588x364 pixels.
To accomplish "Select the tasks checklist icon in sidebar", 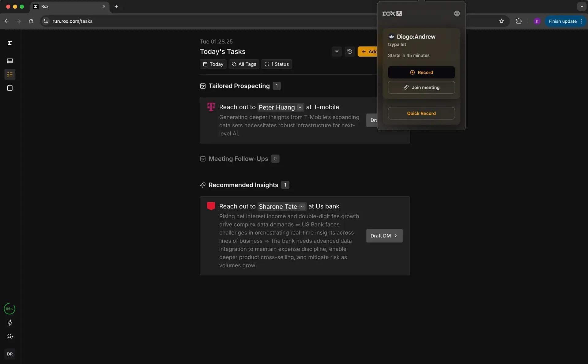I will 10,74.
